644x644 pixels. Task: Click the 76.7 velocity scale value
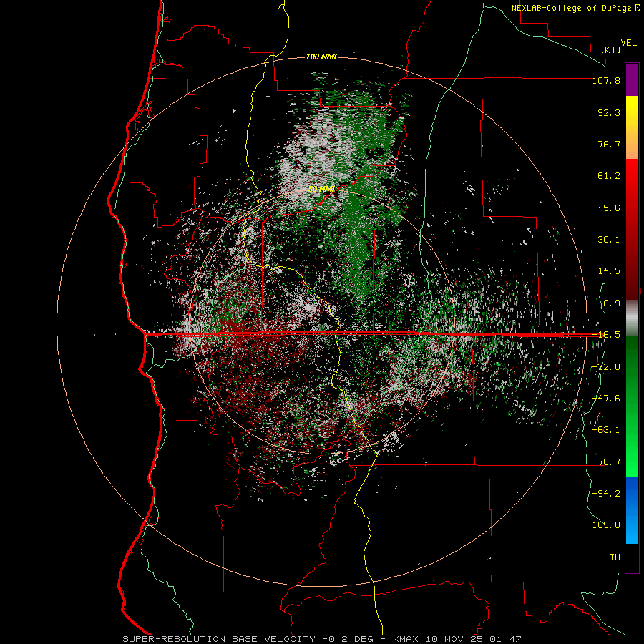(x=609, y=144)
